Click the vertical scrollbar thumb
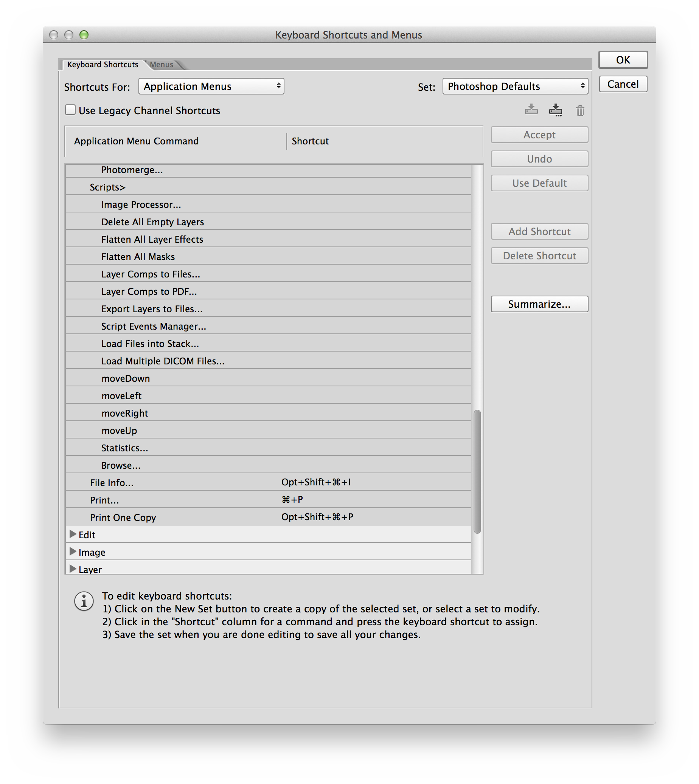This screenshot has width=699, height=784. (477, 472)
